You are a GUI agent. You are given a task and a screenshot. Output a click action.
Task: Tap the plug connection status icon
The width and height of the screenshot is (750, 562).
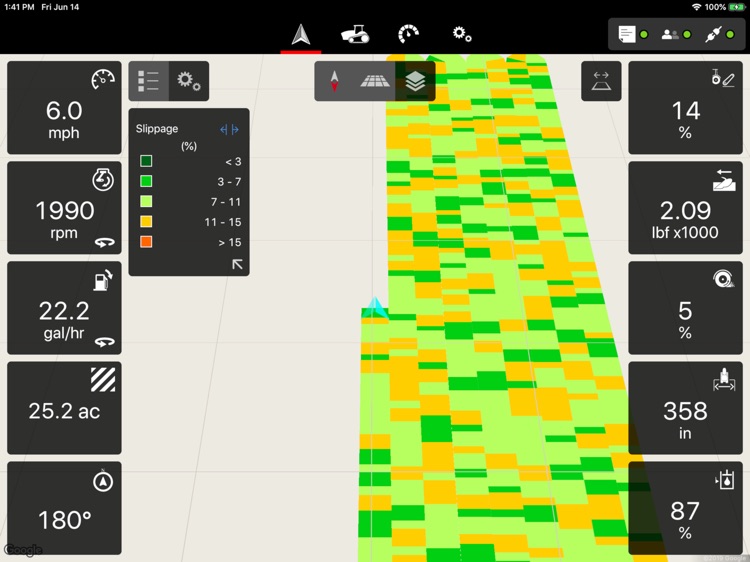(x=713, y=34)
